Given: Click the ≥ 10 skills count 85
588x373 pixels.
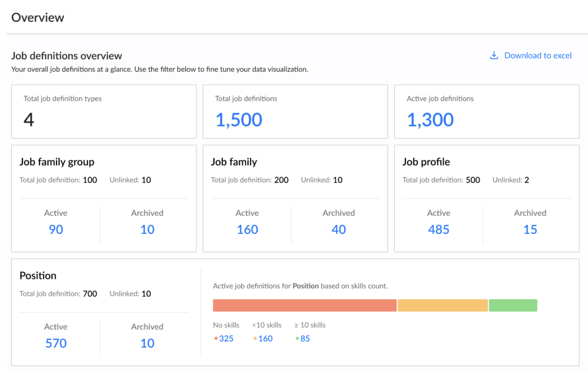Looking at the screenshot, I should click(x=305, y=339).
